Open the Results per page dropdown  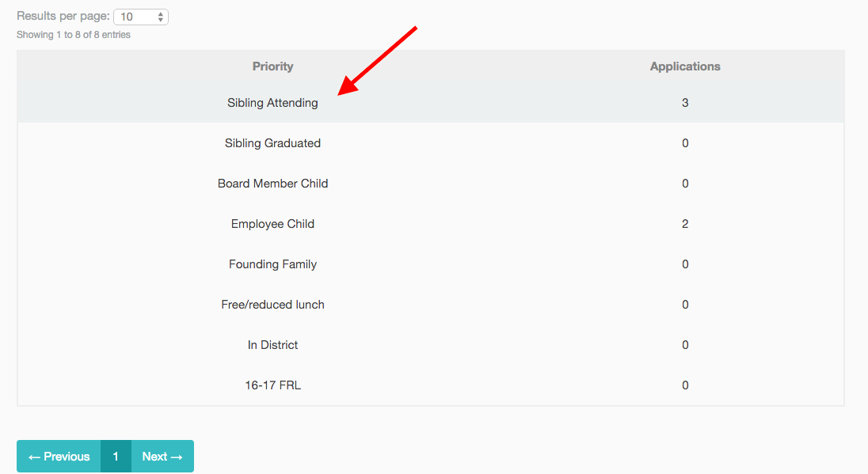[141, 17]
